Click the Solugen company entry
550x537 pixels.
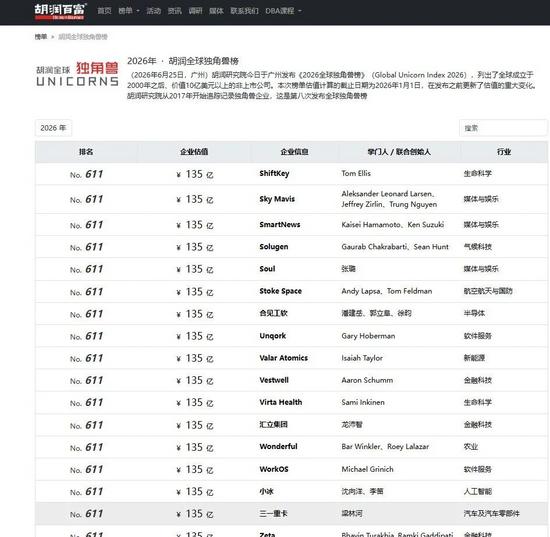pos(274,247)
